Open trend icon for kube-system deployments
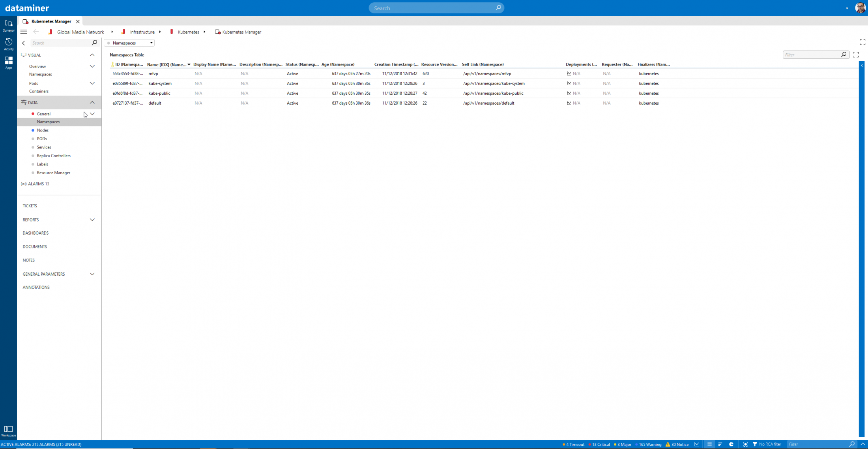This screenshot has height=449, width=868. pyautogui.click(x=569, y=83)
